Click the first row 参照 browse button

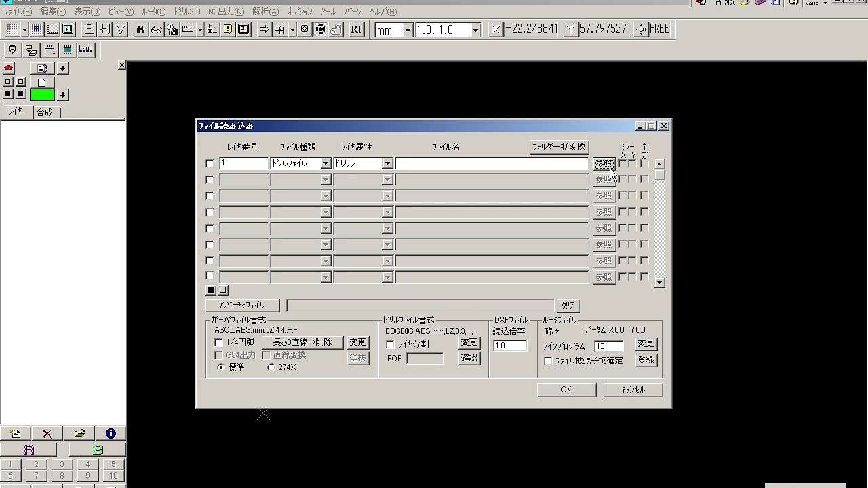click(604, 164)
